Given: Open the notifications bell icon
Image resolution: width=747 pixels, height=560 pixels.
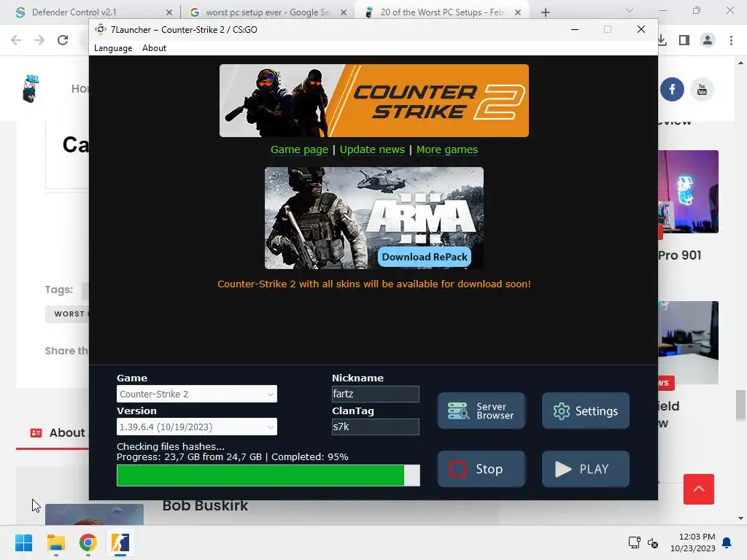Looking at the screenshot, I should (x=727, y=542).
